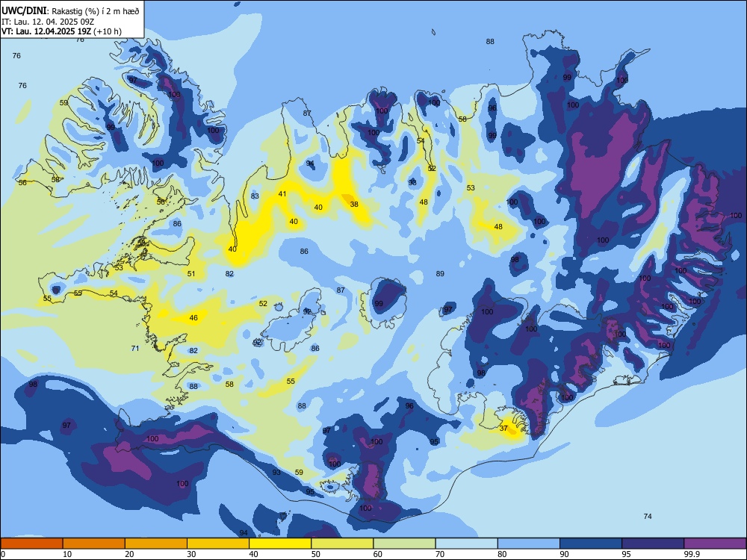Click the 10–20 orange legend swatch
747x560 pixels.
(94, 544)
